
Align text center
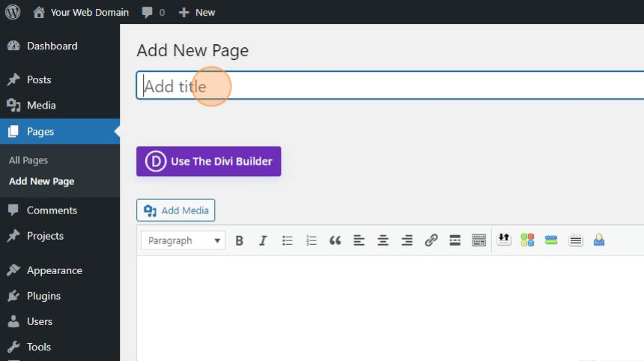383,240
